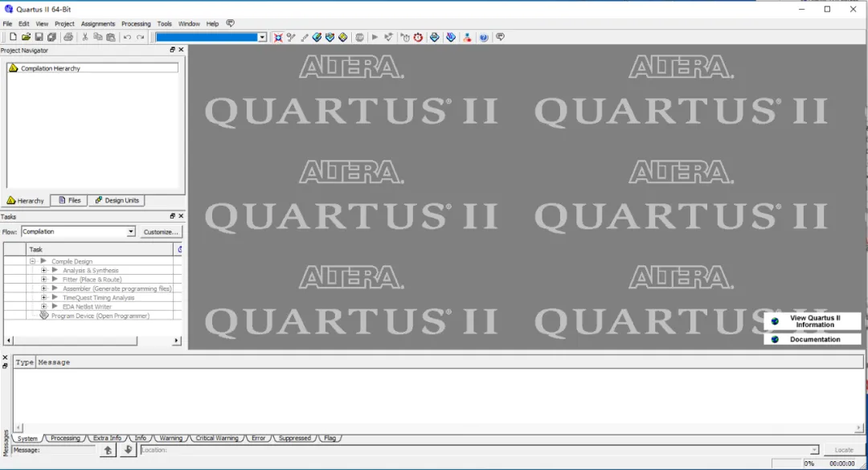Viewport: 868px width, 470px height.
Task: Click the Redo arrow icon
Action: tap(141, 37)
